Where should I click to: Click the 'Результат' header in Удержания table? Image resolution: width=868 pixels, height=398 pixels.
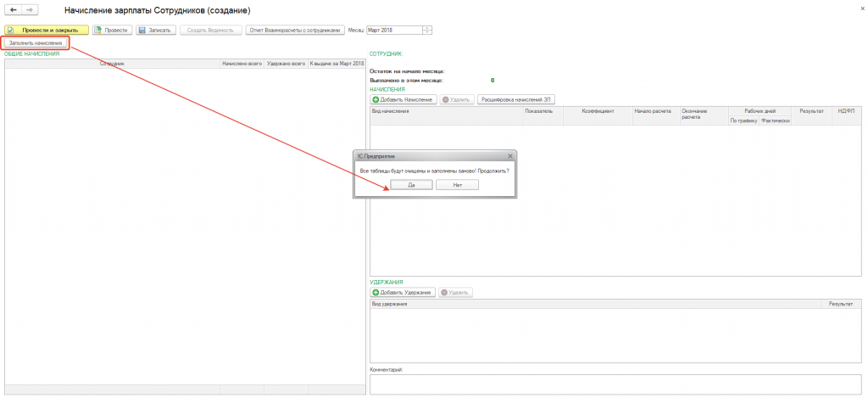tap(843, 304)
